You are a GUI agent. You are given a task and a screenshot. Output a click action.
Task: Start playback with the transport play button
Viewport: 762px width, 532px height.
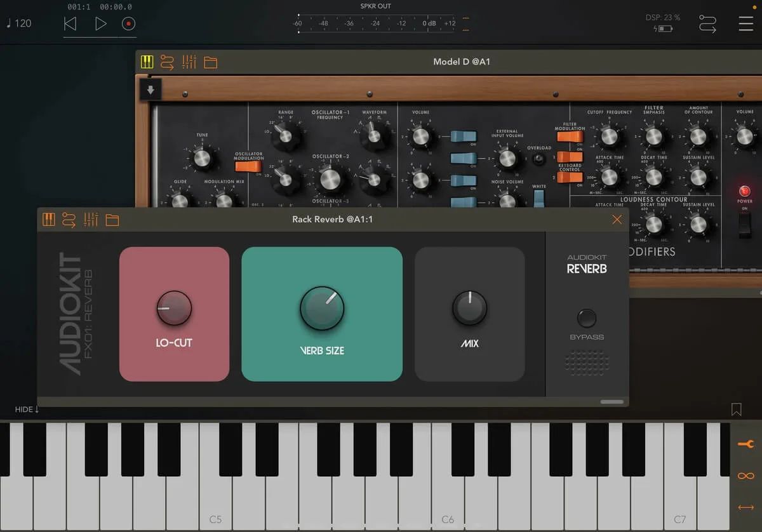[100, 24]
